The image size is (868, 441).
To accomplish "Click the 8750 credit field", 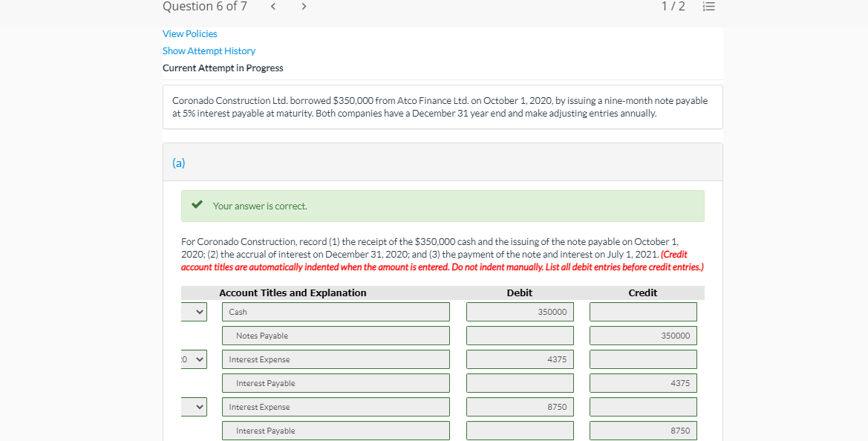I will 643,431.
